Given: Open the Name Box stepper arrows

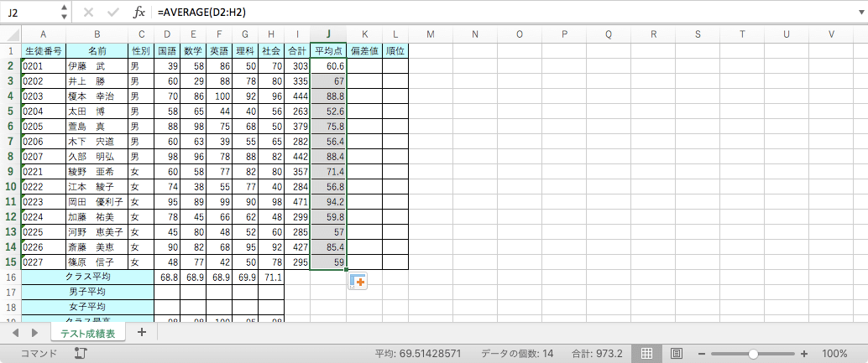Looking at the screenshot, I should (x=64, y=12).
